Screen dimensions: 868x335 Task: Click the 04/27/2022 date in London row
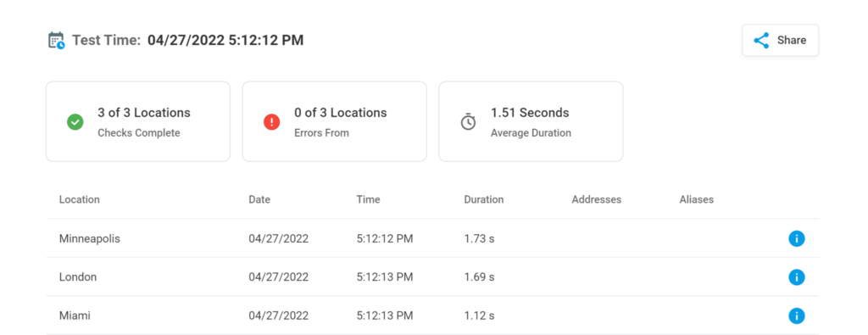[278, 276]
